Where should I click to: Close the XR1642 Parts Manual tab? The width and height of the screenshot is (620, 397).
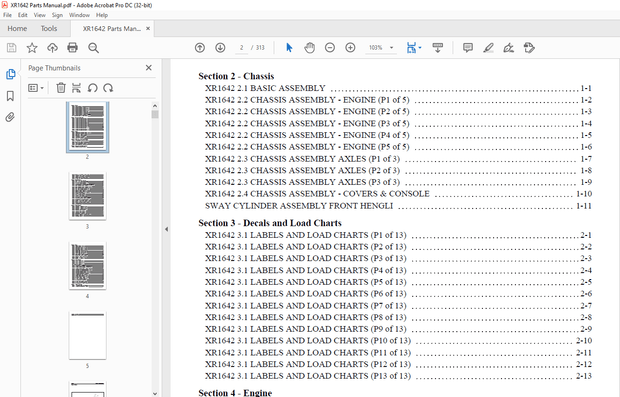point(148,28)
